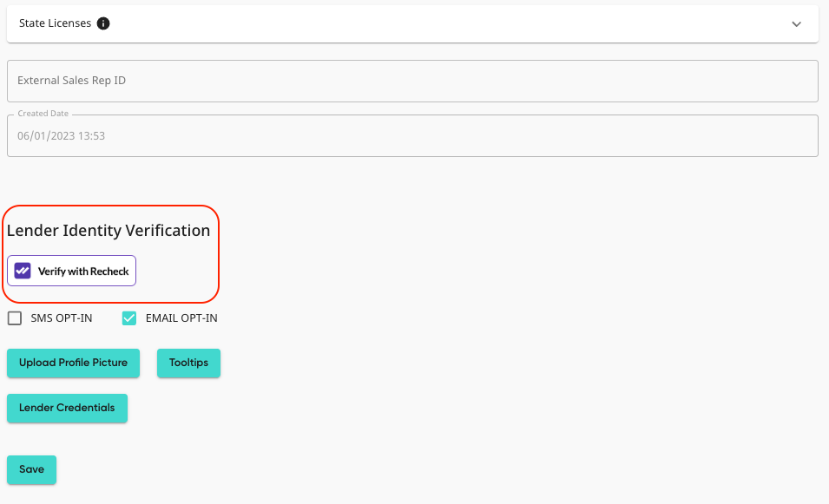Click the Created Date showing 06/01/2023
Image resolution: width=829 pixels, height=504 pixels.
point(412,135)
